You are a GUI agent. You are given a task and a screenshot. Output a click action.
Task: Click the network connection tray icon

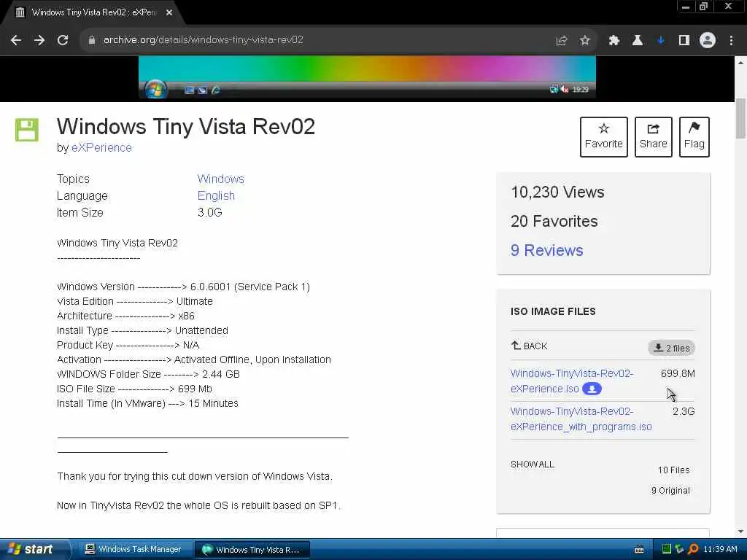click(679, 549)
